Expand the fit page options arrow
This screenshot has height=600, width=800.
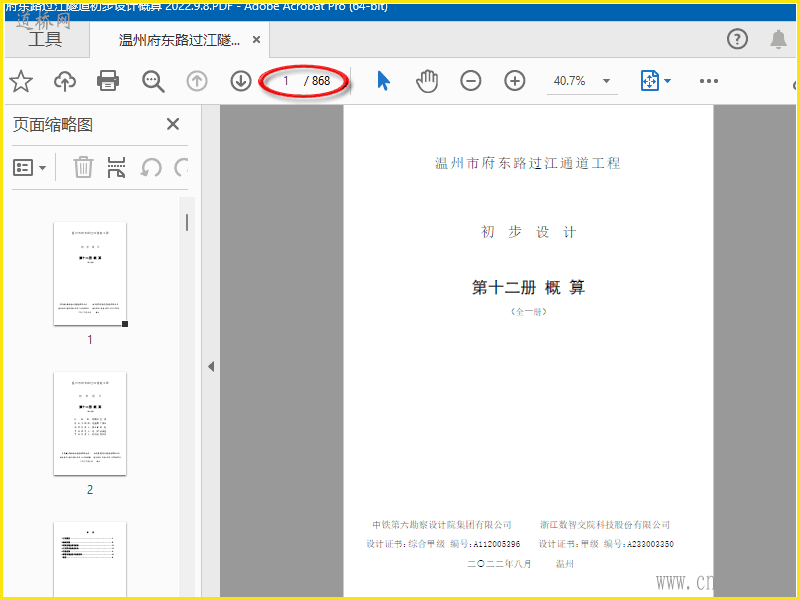tap(667, 81)
